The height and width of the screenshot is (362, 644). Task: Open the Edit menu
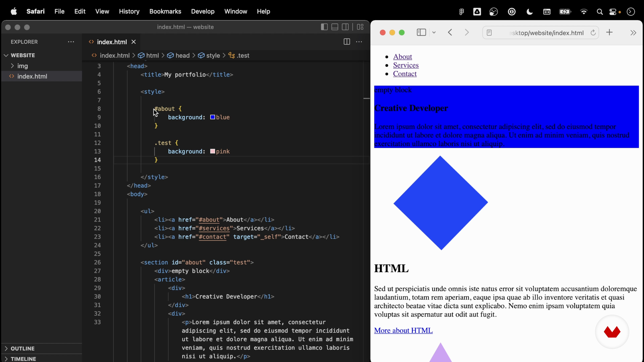tap(80, 11)
